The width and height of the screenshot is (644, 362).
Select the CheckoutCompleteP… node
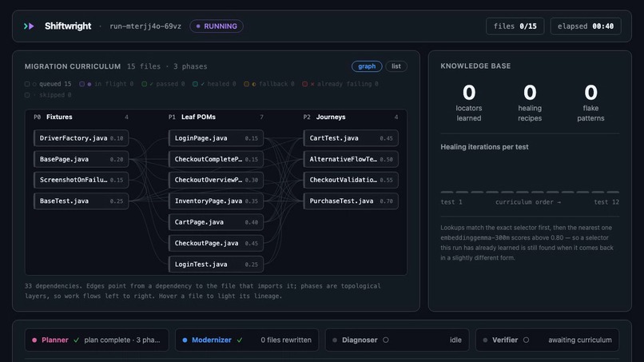216,159
